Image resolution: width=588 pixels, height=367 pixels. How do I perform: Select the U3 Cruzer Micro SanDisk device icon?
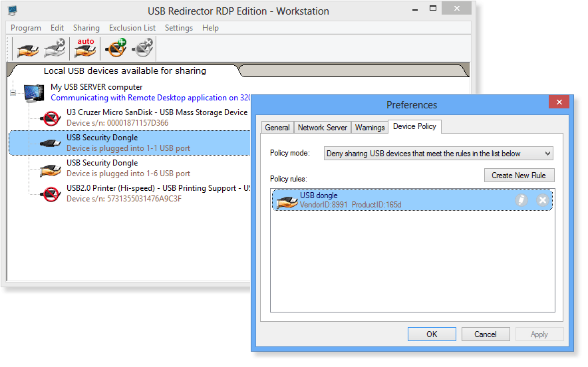coord(51,118)
